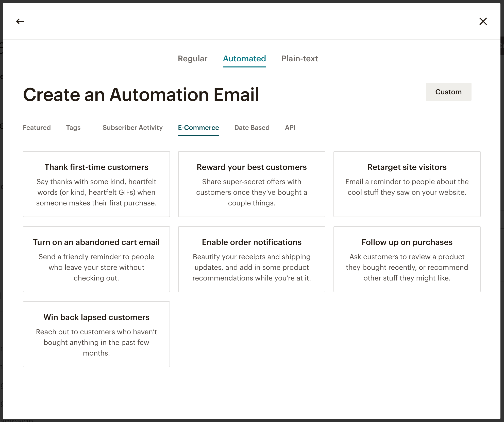Open the Plain-text tab

point(299,59)
